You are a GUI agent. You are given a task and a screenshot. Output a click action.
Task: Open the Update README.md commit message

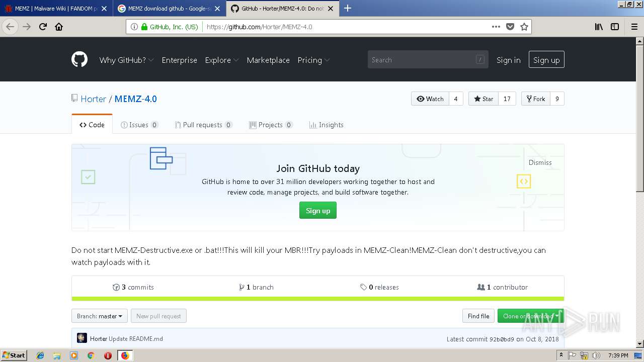136,339
